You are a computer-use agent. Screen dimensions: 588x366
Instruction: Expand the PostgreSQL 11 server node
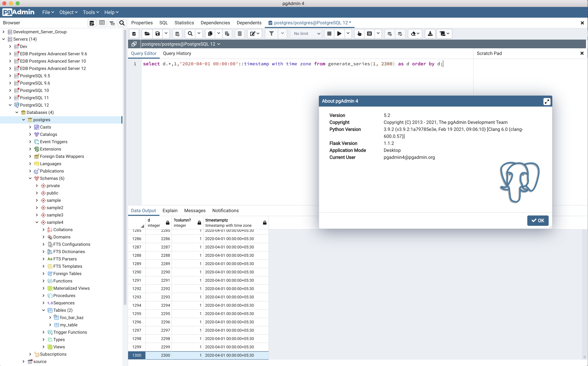coord(10,98)
